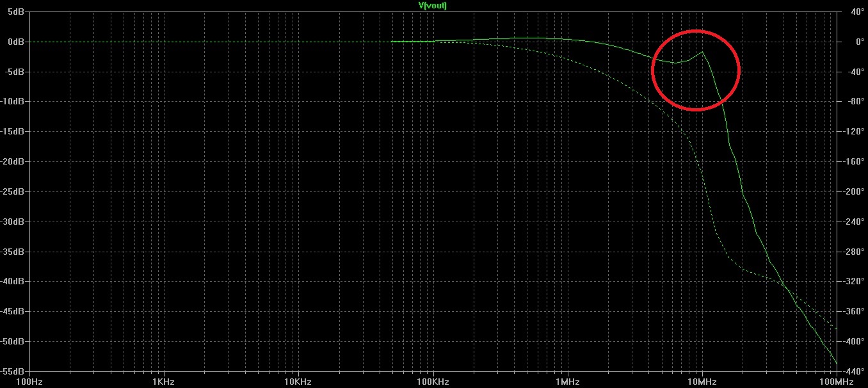The height and width of the screenshot is (388, 868).
Task: Click the 100Hz frequency axis label
Action: point(29,382)
